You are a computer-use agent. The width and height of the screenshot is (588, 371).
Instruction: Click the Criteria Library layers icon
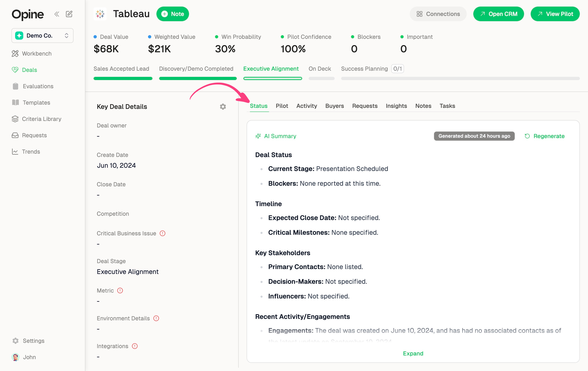15,119
